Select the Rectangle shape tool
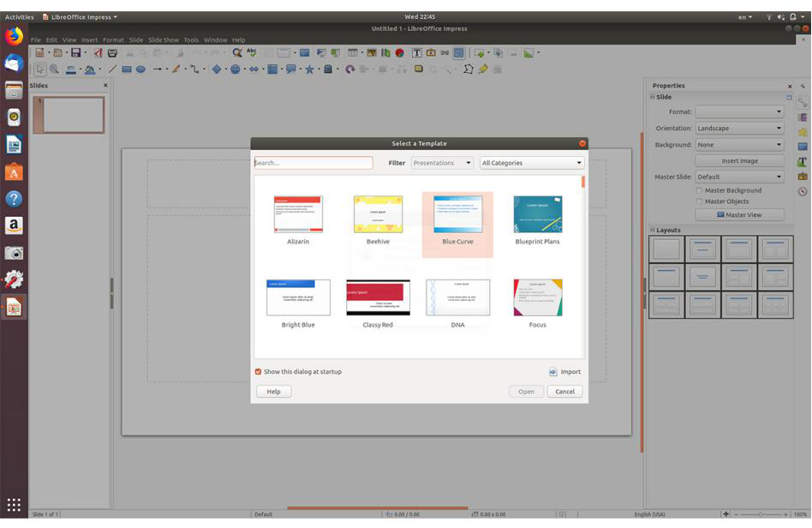 (x=127, y=69)
